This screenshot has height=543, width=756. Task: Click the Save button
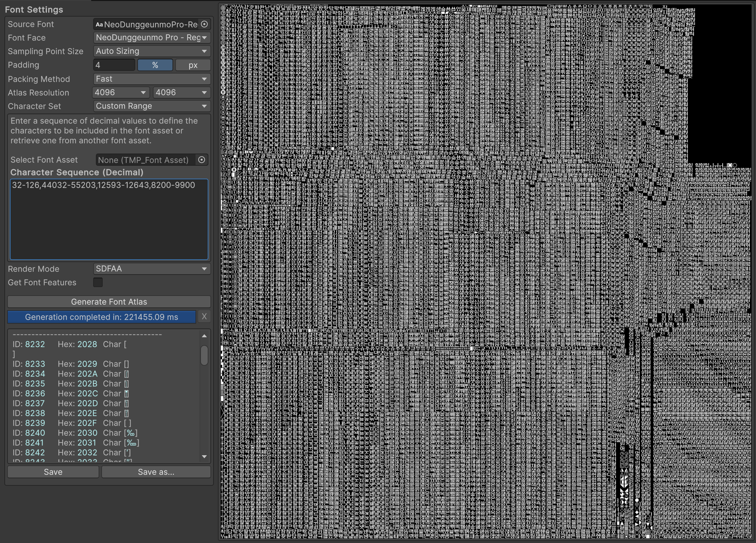pyautogui.click(x=53, y=472)
